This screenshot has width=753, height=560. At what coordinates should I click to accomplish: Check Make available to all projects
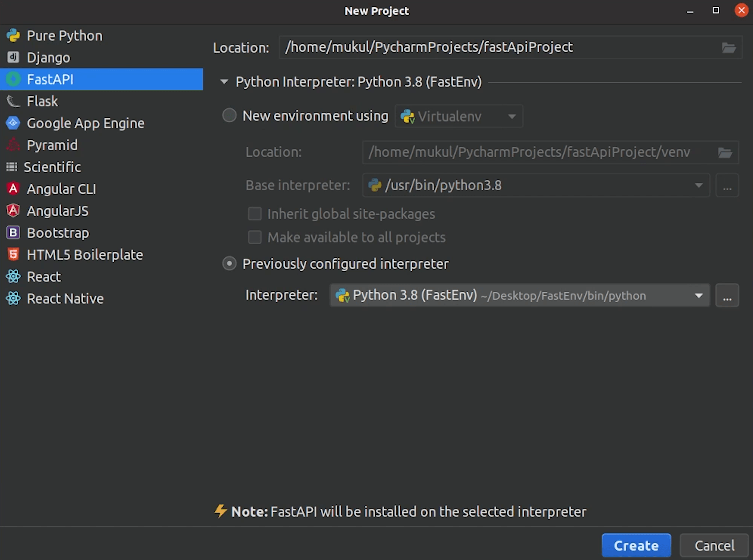255,237
